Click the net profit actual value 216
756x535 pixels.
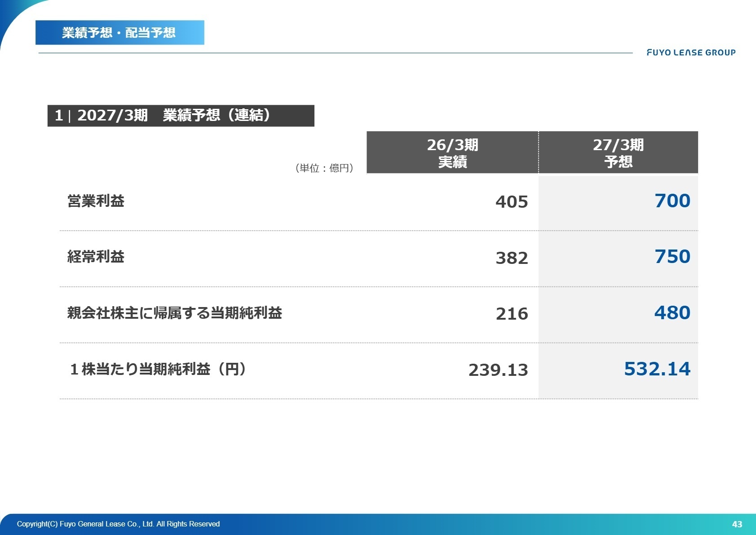(x=512, y=314)
